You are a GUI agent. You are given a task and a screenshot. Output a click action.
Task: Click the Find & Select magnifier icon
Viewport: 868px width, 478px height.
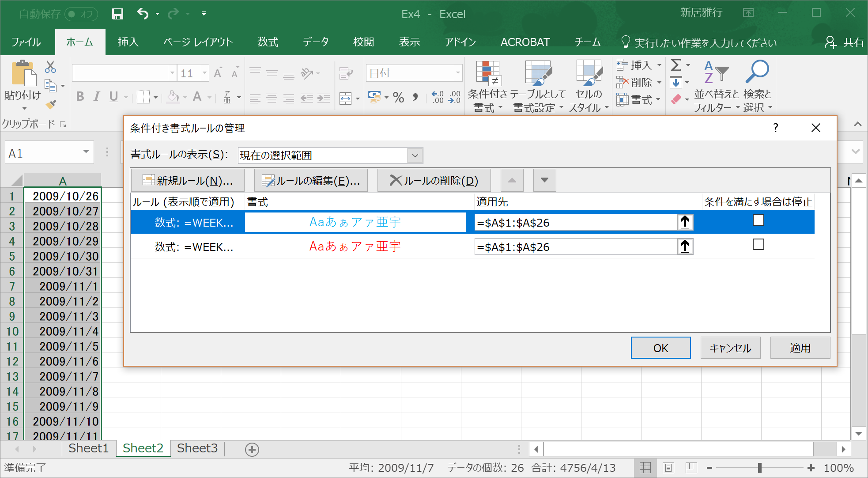point(757,72)
